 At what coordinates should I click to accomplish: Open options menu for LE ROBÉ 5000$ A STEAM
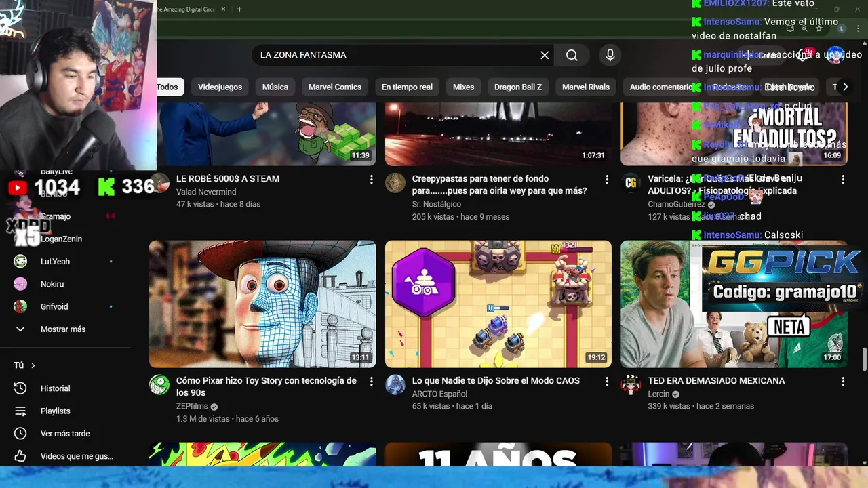(371, 179)
